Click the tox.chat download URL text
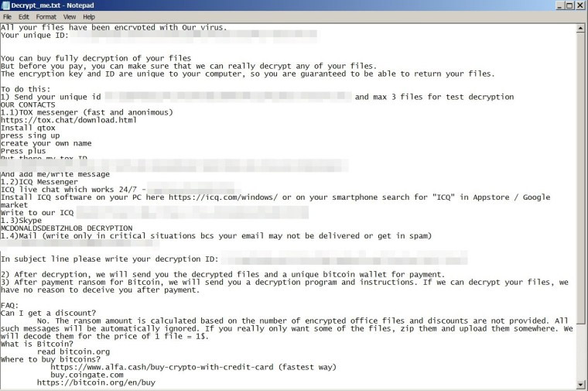 point(69,120)
